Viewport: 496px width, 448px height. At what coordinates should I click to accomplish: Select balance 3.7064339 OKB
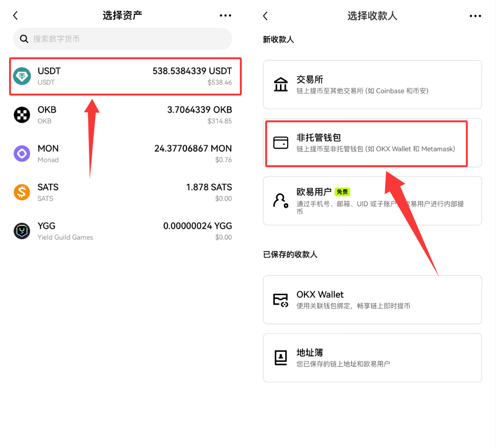click(x=200, y=110)
